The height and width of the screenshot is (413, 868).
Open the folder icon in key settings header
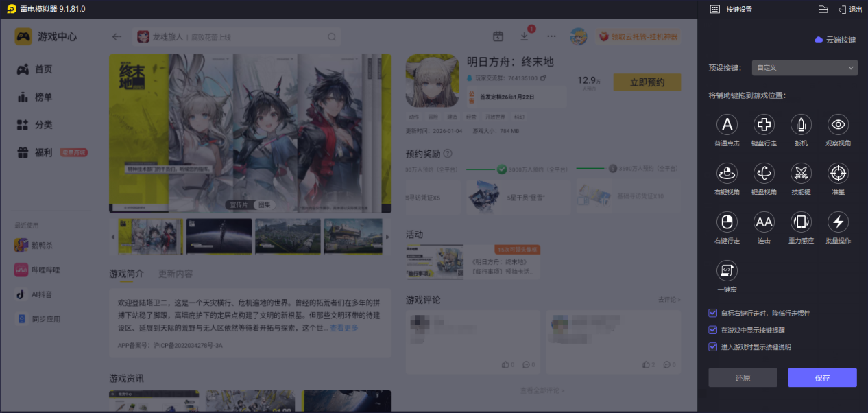(823, 9)
